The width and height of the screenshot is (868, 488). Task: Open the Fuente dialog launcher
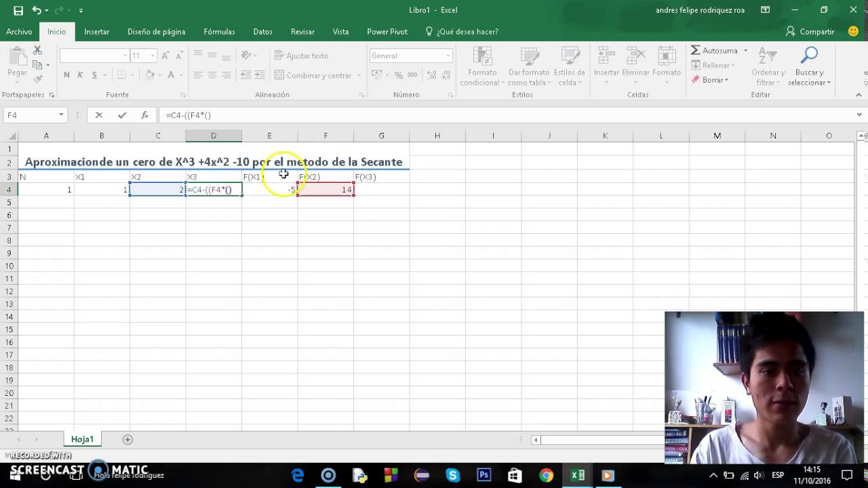pyautogui.click(x=183, y=96)
